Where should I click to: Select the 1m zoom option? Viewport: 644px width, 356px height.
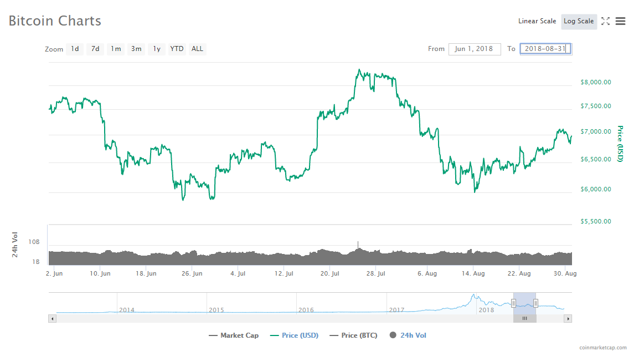116,49
